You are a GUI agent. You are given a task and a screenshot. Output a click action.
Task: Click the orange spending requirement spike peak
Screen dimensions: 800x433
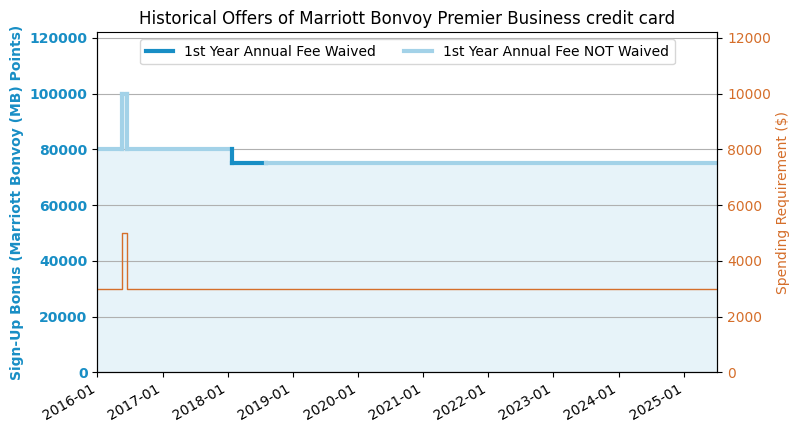125,234
